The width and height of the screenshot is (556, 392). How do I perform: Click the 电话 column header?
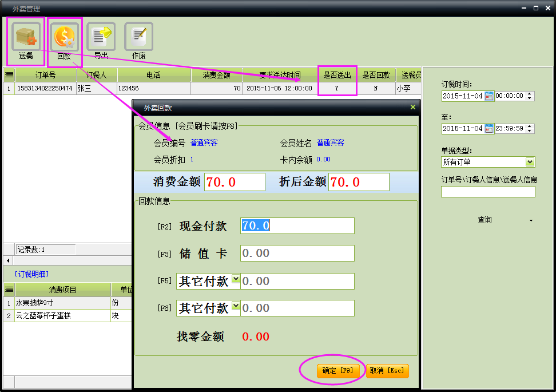coord(153,75)
